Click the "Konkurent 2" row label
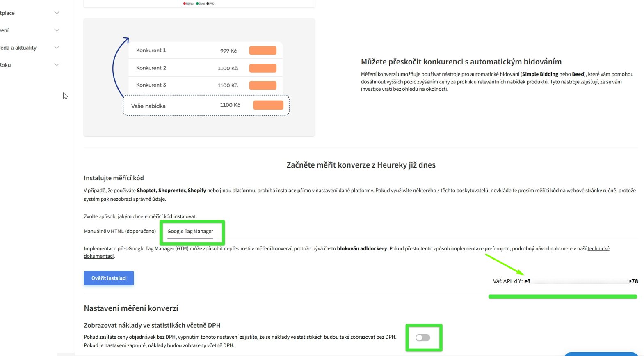Viewport: 644px width, 356px height. [x=151, y=68]
